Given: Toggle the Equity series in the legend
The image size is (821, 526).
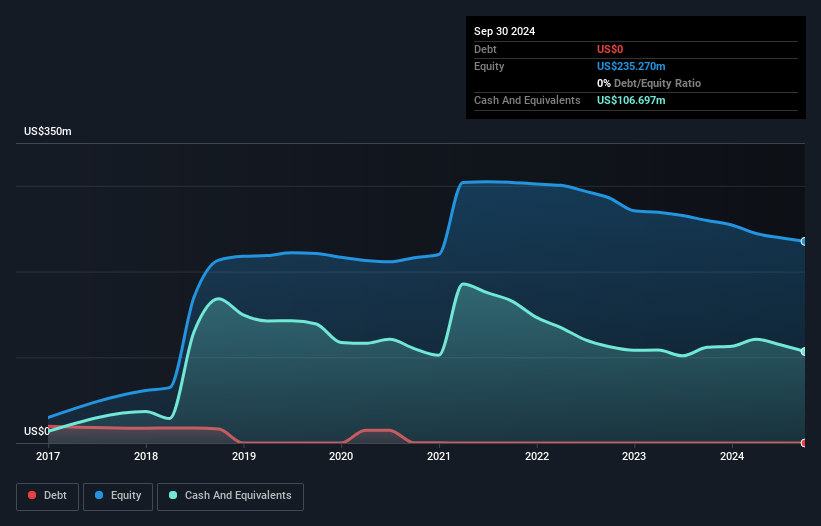Looking at the screenshot, I should [x=118, y=496].
